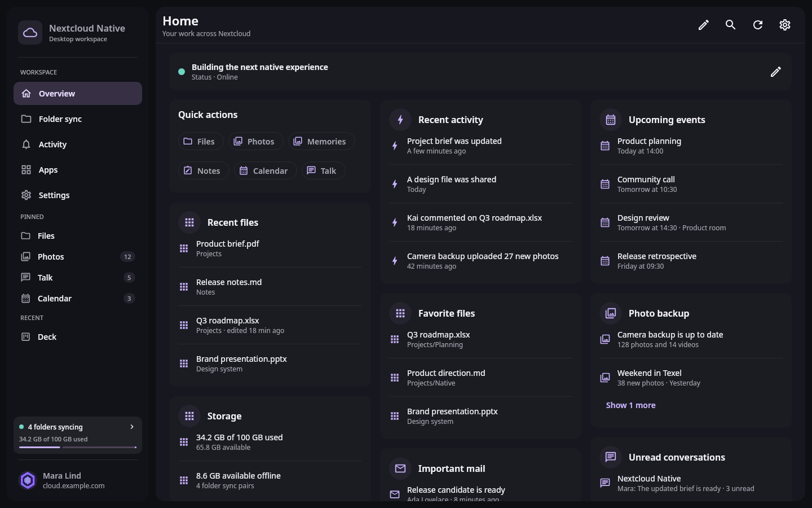
Task: Open the Mara Lind account entry
Action: pyautogui.click(x=78, y=480)
